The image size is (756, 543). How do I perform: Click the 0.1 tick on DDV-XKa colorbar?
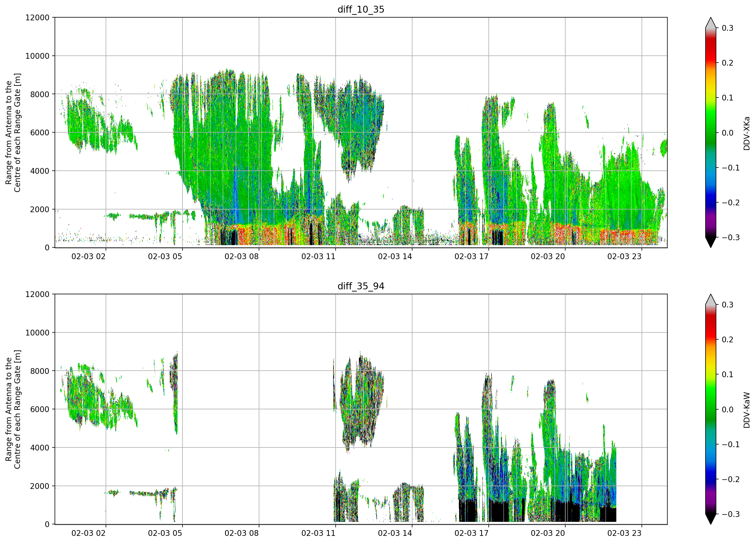728,98
